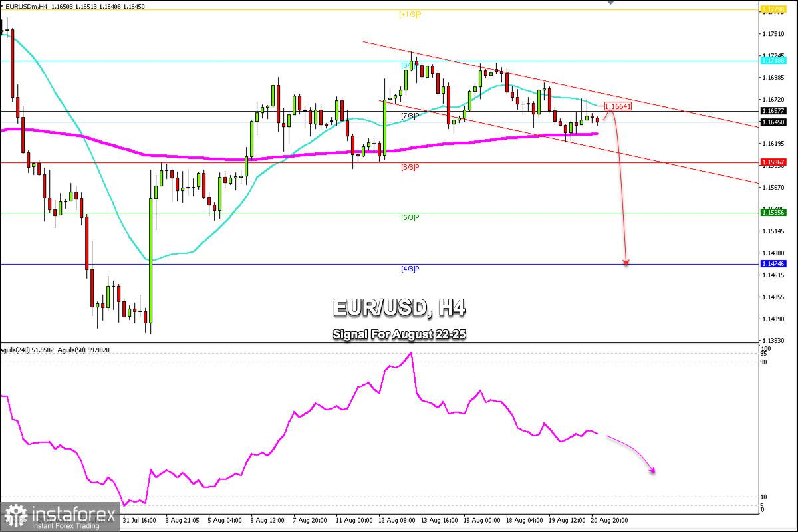Click the 1.16195 price axis value
This screenshot has height=532, width=798.
pyautogui.click(x=772, y=144)
